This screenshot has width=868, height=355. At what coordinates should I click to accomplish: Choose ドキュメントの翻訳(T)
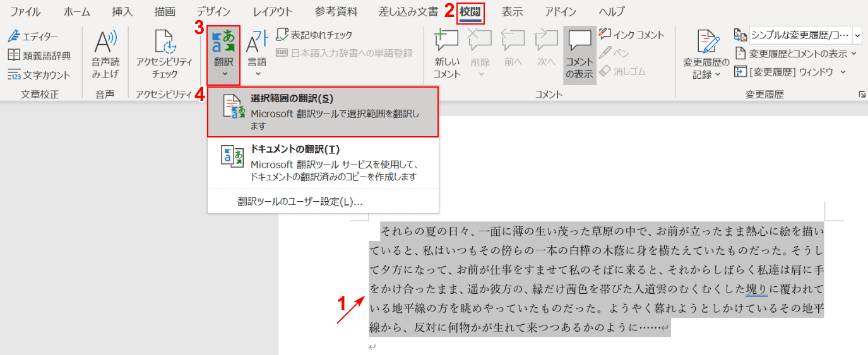click(x=323, y=163)
